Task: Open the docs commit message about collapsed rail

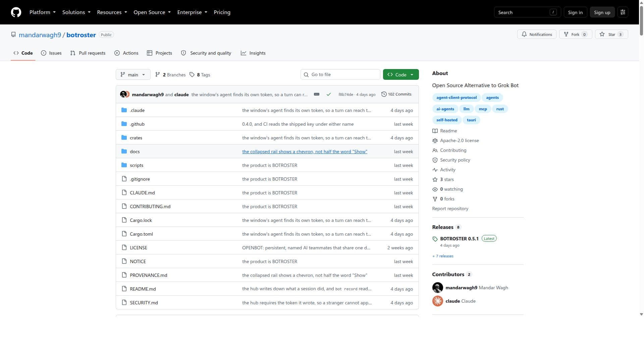Action: [305, 152]
